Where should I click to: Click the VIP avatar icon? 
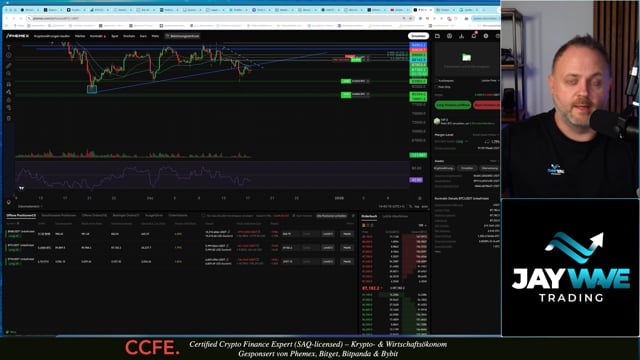pos(437,121)
